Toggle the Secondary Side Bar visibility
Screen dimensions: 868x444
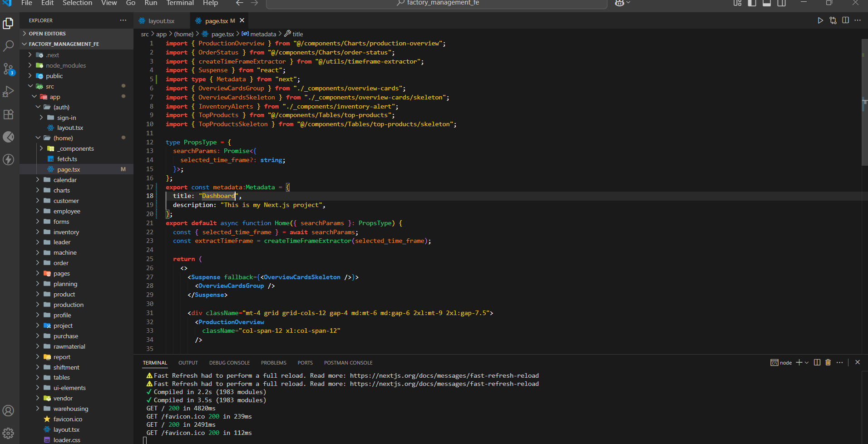pyautogui.click(x=782, y=3)
